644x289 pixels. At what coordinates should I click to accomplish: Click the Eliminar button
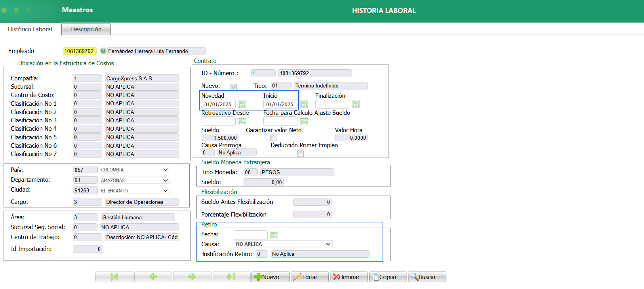tap(349, 277)
